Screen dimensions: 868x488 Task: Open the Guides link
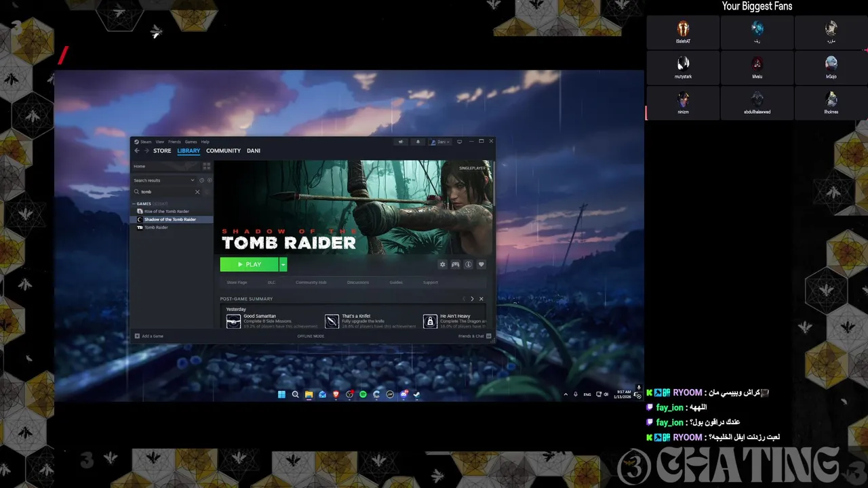tap(396, 282)
